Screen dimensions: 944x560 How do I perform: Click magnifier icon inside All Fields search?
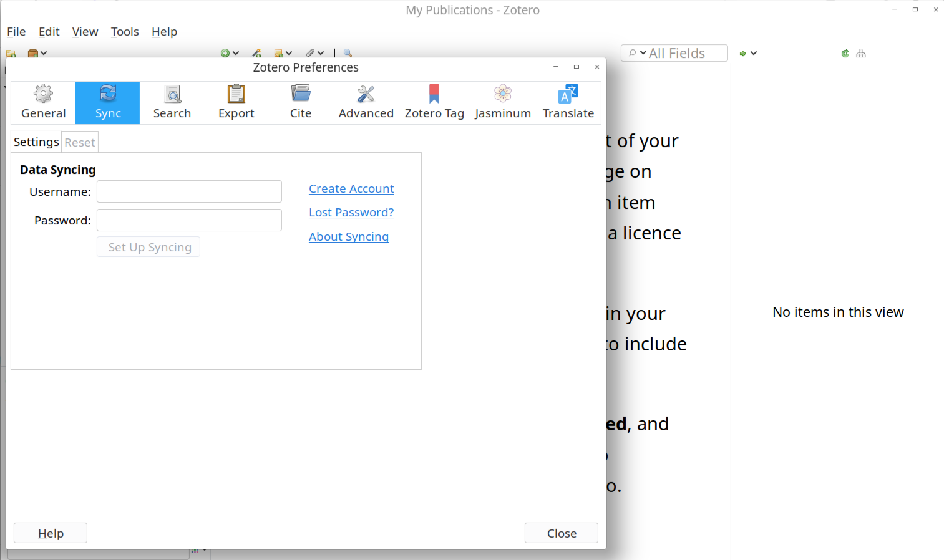(632, 53)
